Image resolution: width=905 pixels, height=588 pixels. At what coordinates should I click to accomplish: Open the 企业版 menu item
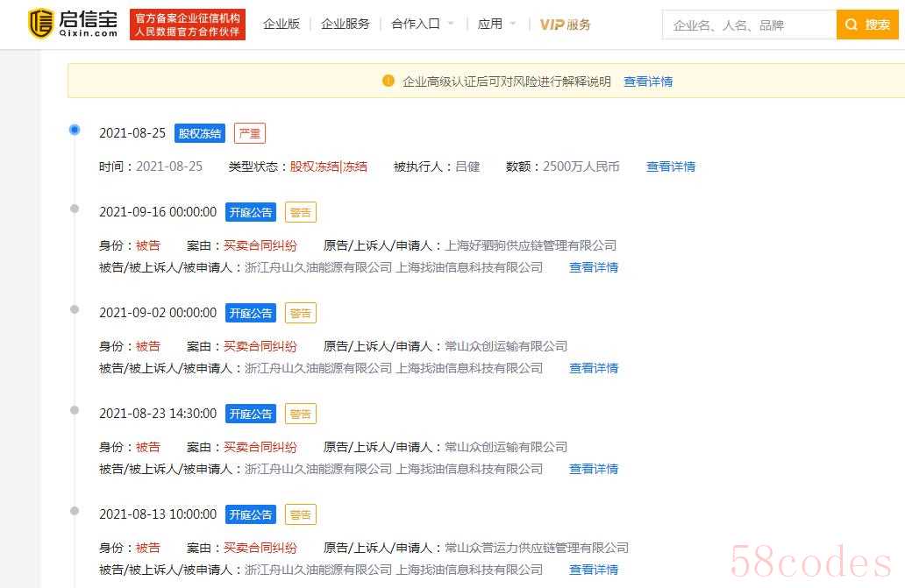(x=281, y=24)
